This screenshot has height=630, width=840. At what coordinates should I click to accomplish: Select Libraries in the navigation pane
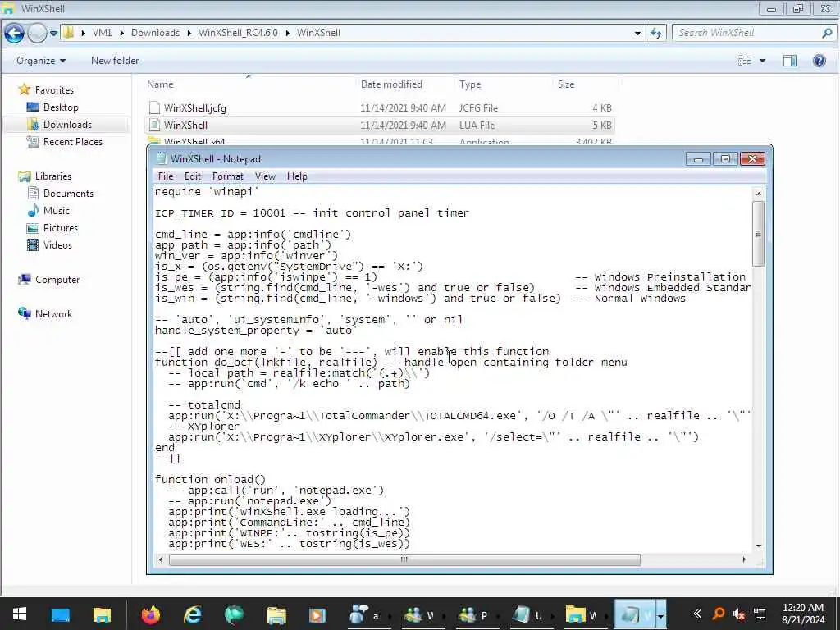click(x=52, y=176)
